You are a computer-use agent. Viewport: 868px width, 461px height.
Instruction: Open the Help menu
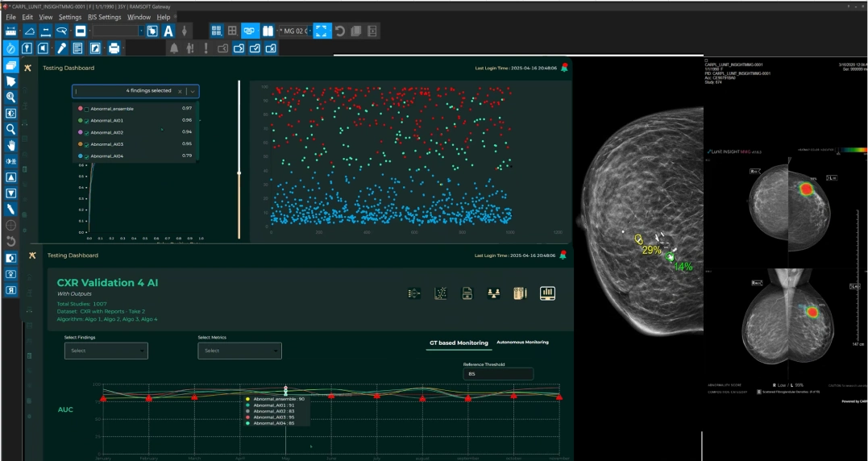point(164,17)
